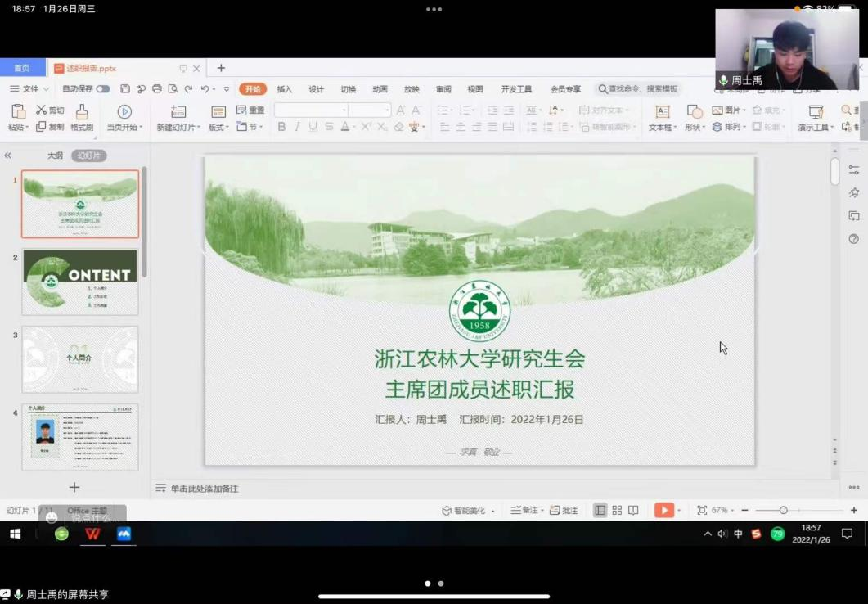Click the Superscript X² icon
This screenshot has width=868, height=604.
pos(366,127)
